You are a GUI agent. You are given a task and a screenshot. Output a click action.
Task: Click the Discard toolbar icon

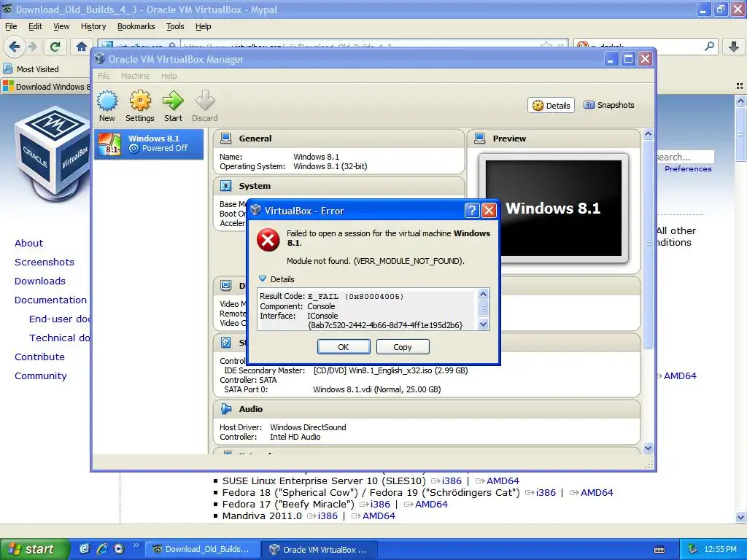(x=205, y=101)
